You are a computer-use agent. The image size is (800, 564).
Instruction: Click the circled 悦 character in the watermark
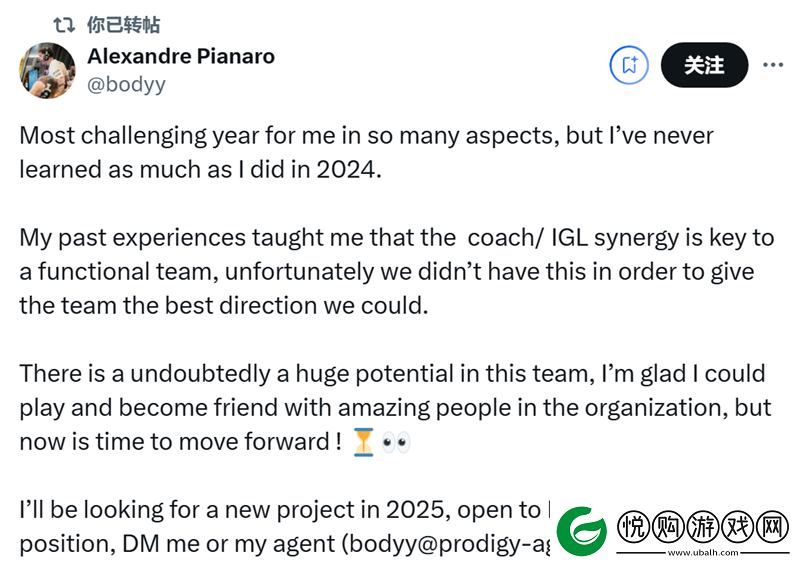pyautogui.click(x=633, y=527)
